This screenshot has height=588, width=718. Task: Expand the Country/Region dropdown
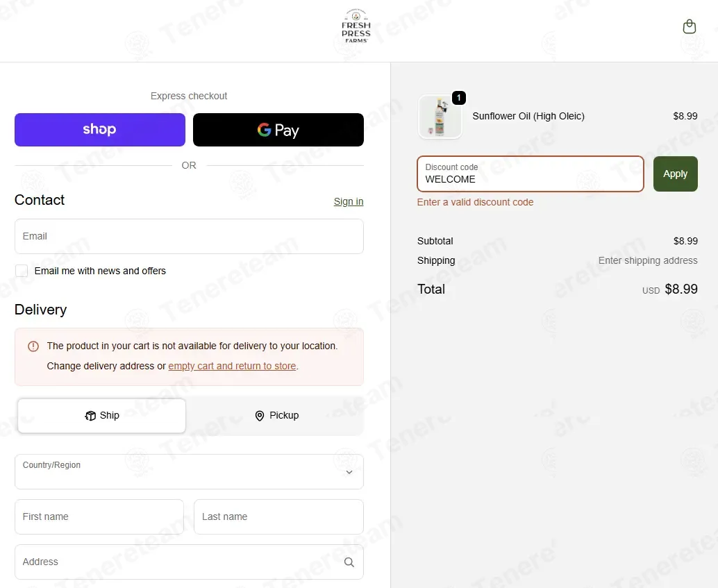point(189,471)
